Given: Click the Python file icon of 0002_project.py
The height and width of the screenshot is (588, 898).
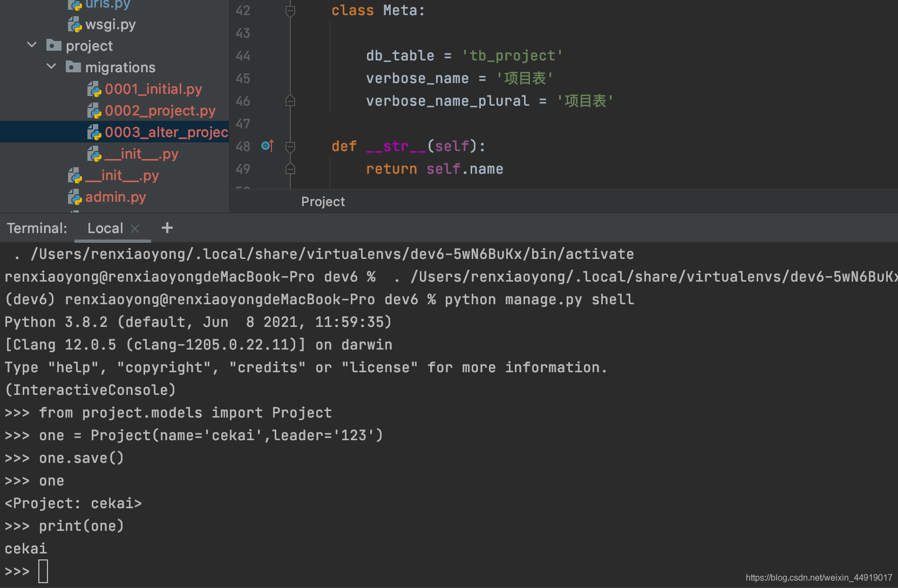Looking at the screenshot, I should [x=94, y=111].
